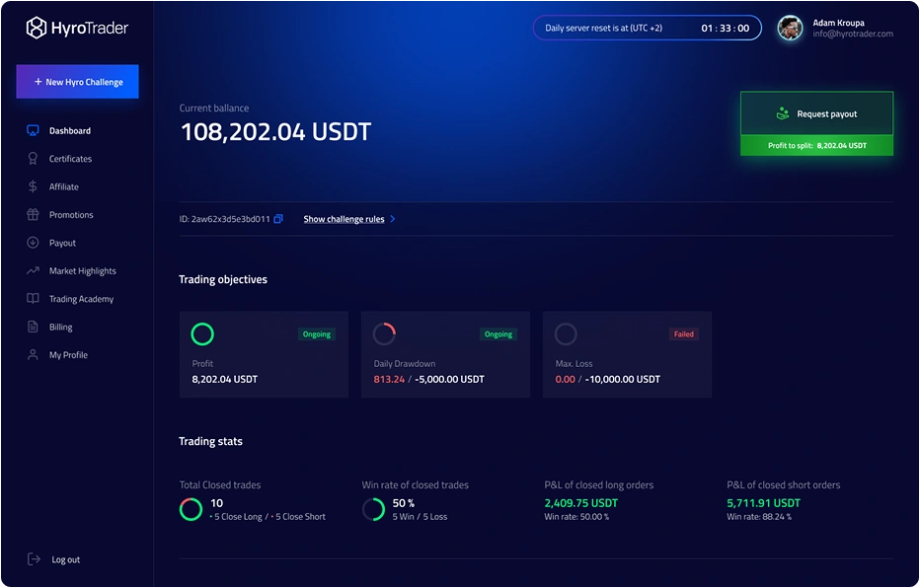The width and height of the screenshot is (920, 588).
Task: Click the Daily Drawdown progress ring
Action: 384,333
